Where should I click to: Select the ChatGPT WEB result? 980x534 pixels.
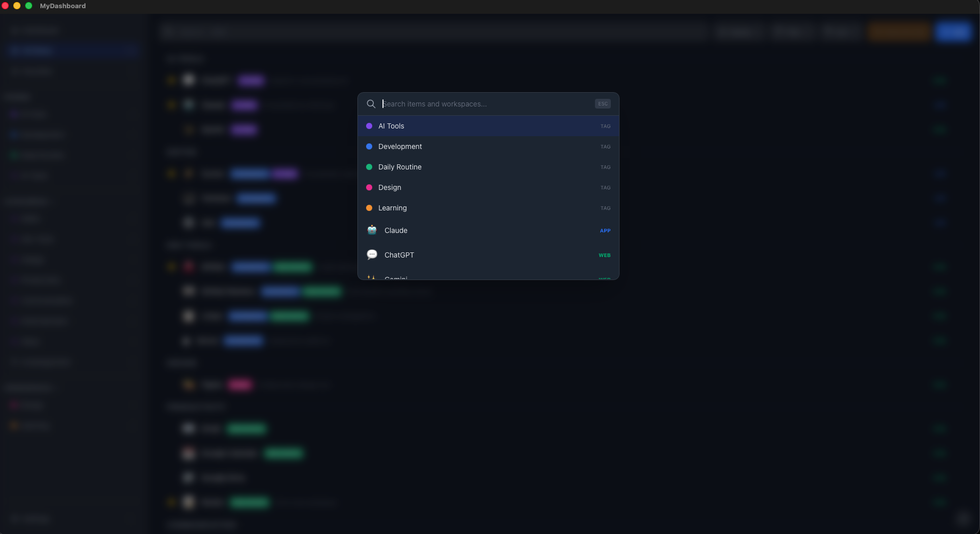486,254
